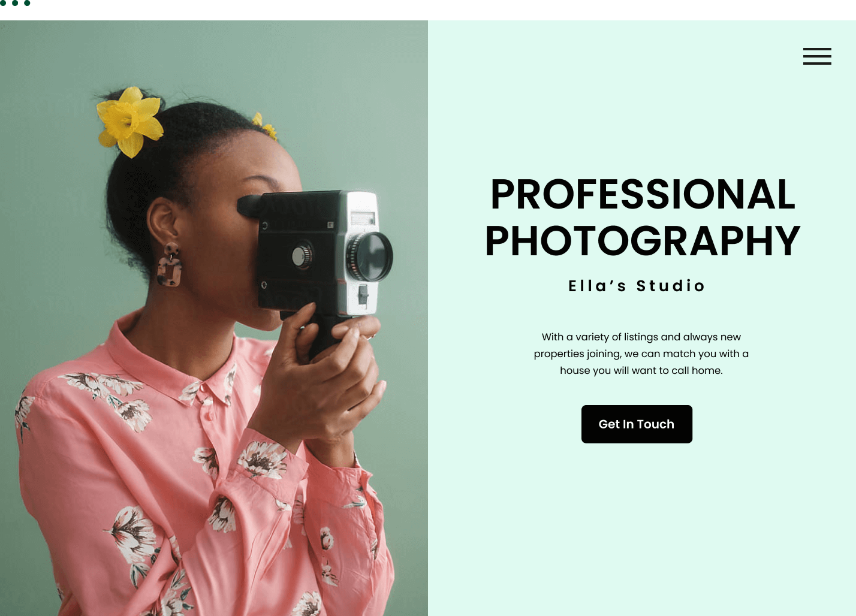Click the large yellow flower in the photo

click(130, 122)
